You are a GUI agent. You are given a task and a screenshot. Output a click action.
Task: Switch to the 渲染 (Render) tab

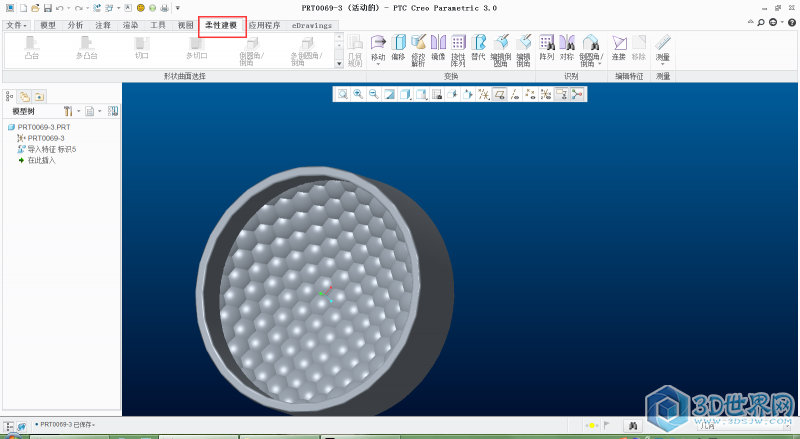coord(131,25)
